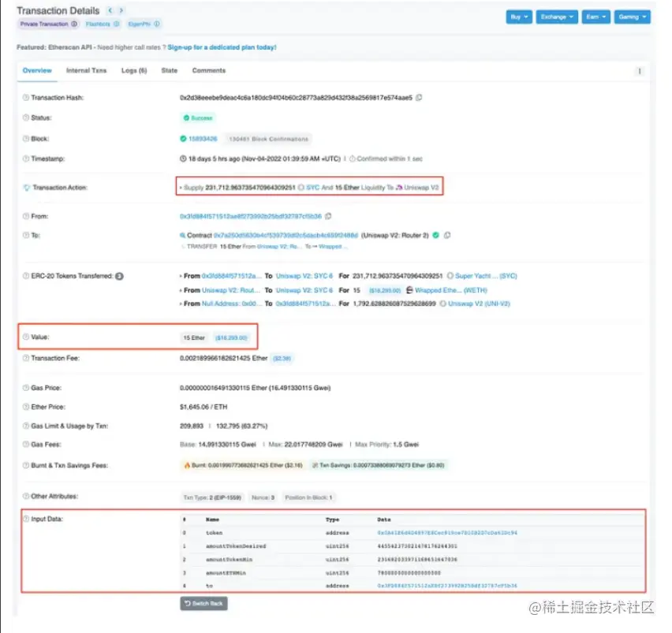Click the Txn Type: 2 (EIP-1559) badge
This screenshot has height=633, width=672.
pos(212,497)
